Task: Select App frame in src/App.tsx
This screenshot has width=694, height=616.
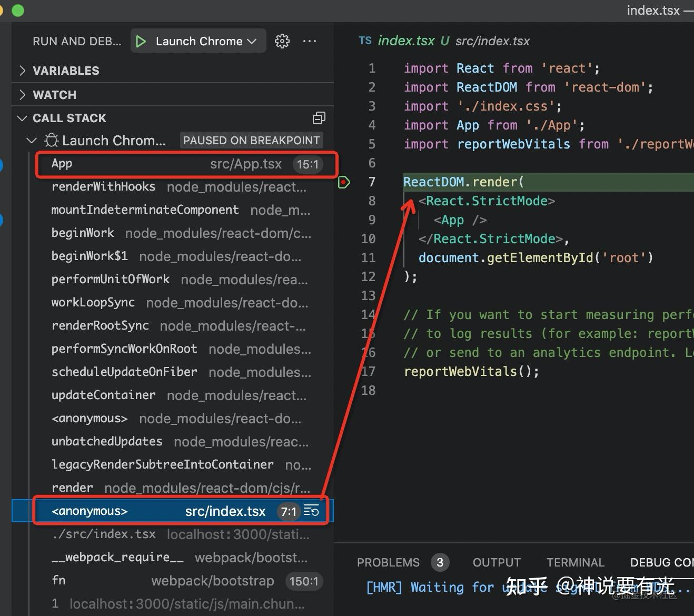Action: click(186, 164)
